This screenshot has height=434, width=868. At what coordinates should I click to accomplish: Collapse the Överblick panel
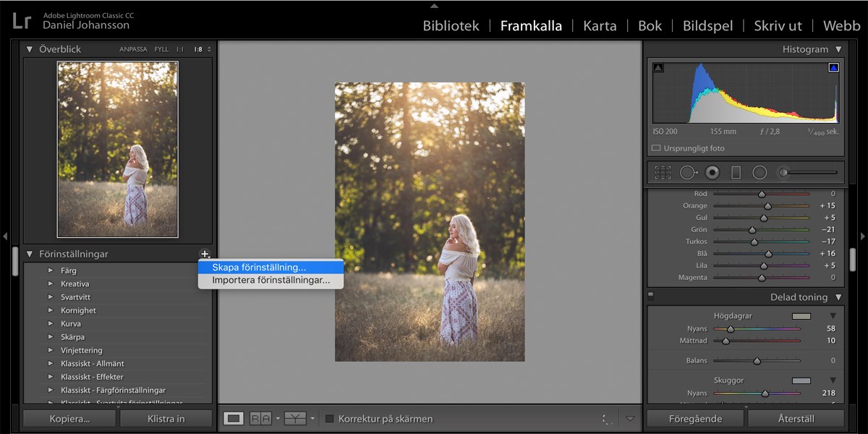point(30,49)
